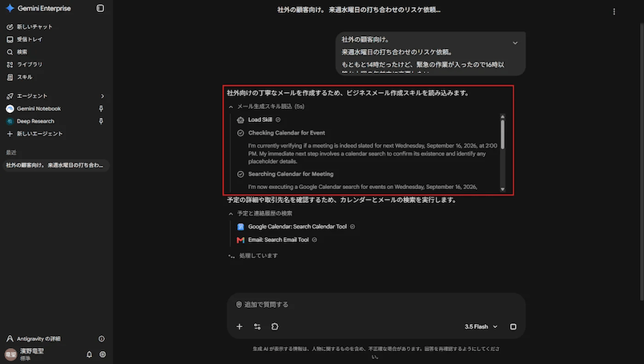Open the Gemini Notebook agent
This screenshot has height=364, width=644.
[38, 108]
